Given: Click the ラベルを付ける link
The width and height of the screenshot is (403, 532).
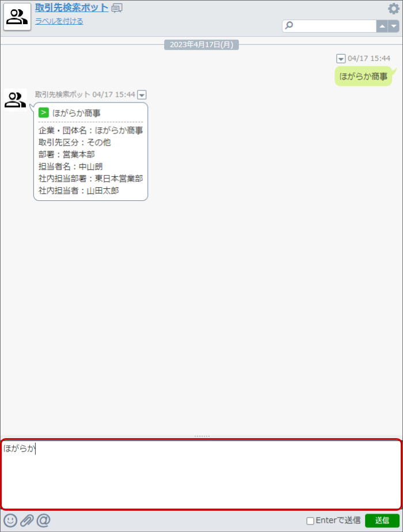Looking at the screenshot, I should click(x=59, y=21).
